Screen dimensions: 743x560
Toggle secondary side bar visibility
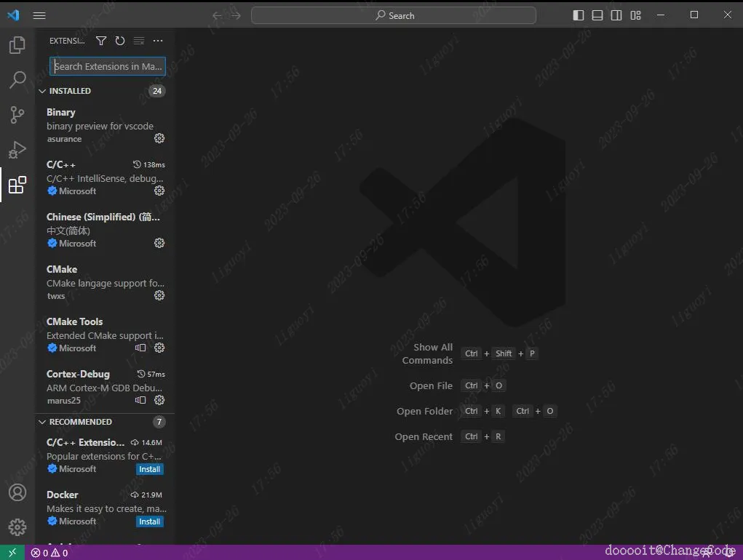(x=616, y=15)
